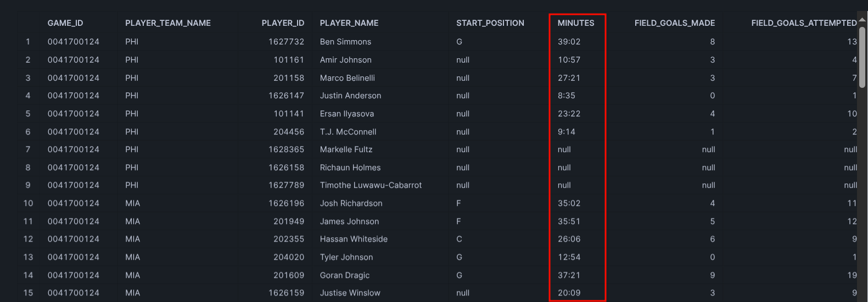
Task: Select the PLAYER_ID column header
Action: (x=283, y=23)
